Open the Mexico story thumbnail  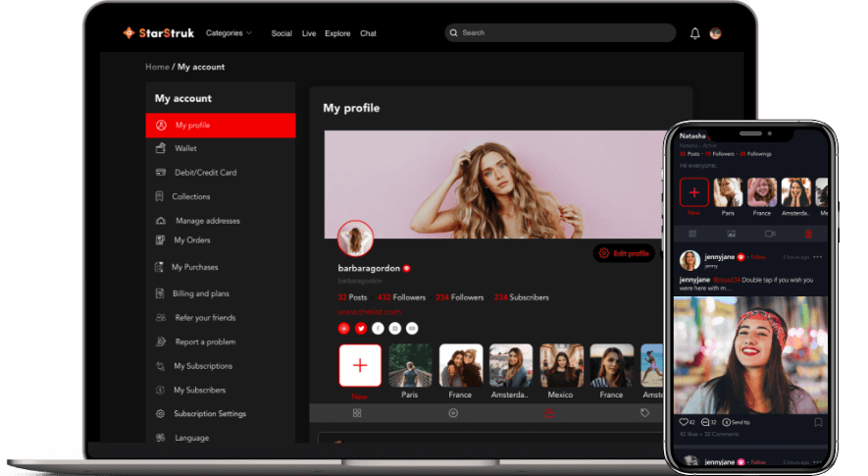pos(561,365)
